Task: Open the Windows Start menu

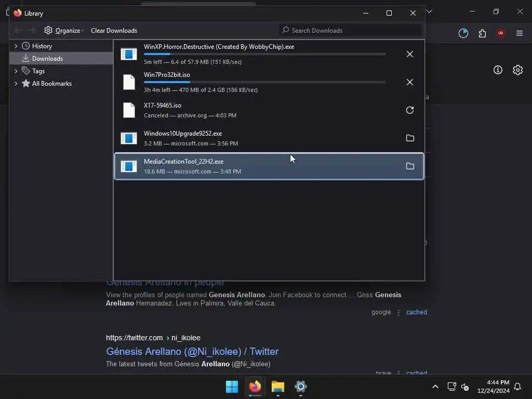Action: click(x=232, y=387)
